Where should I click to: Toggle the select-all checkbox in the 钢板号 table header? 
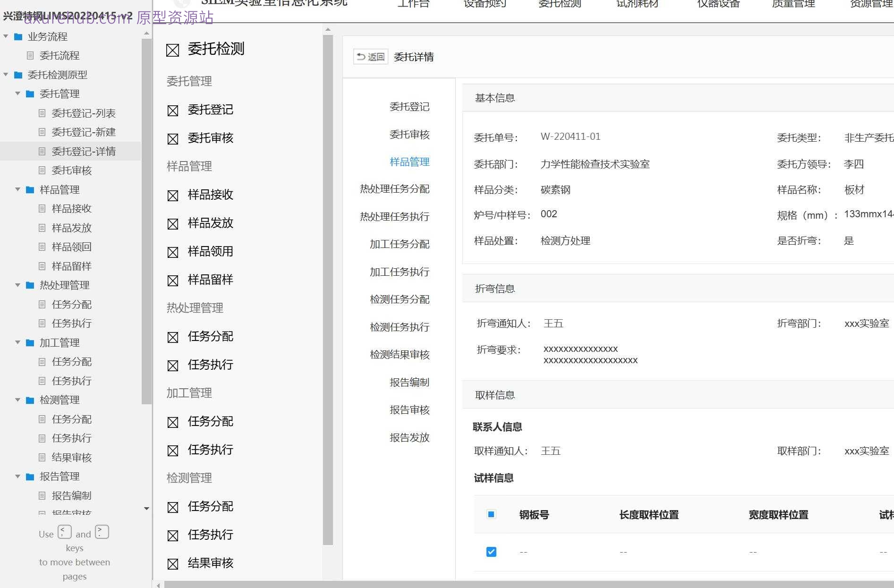point(491,514)
